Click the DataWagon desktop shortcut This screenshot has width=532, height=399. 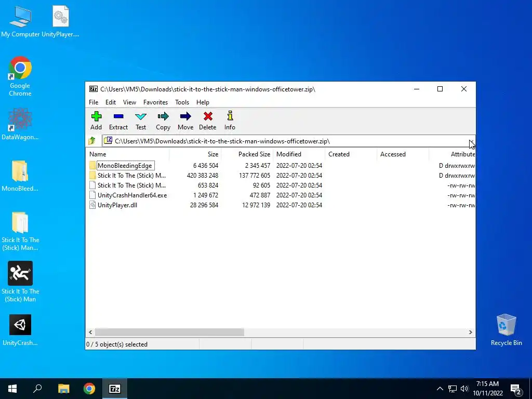coord(20,124)
